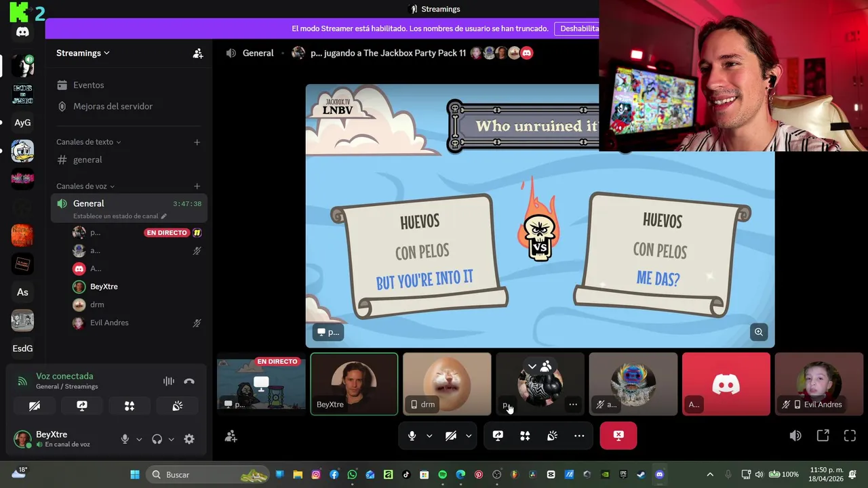Collapse Canales de voz category
The width and height of the screenshot is (868, 488).
(85, 186)
